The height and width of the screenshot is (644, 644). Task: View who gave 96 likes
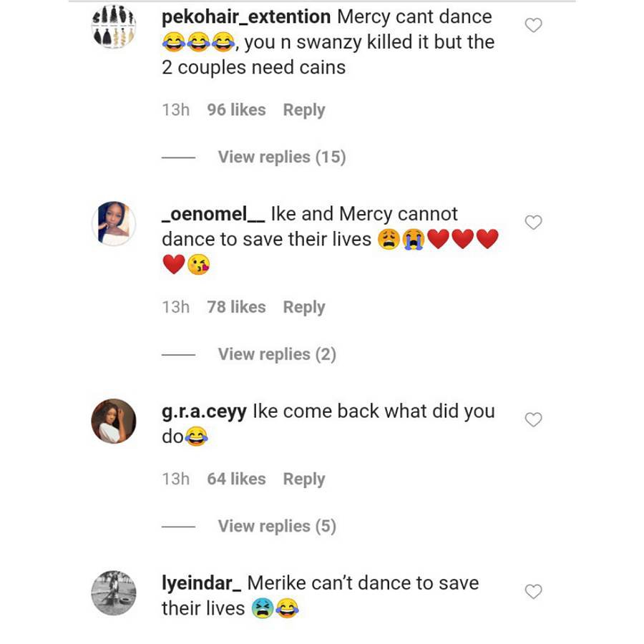tap(236, 110)
